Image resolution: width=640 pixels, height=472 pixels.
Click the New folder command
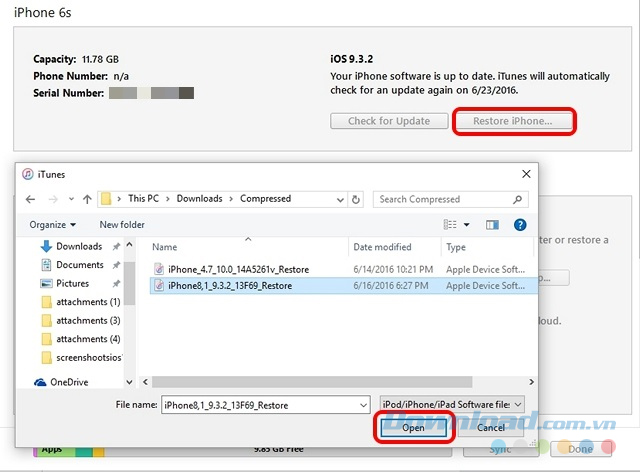click(122, 225)
